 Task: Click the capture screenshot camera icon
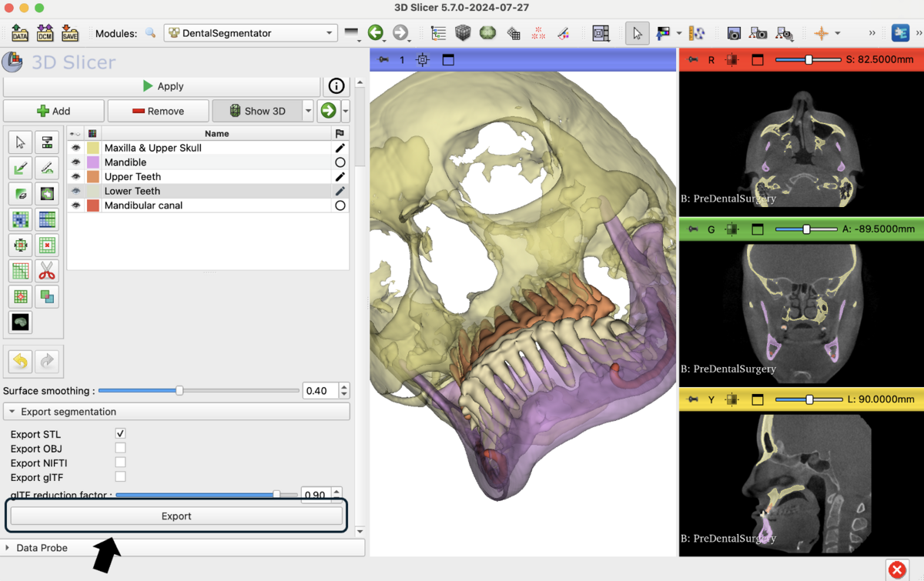[734, 33]
